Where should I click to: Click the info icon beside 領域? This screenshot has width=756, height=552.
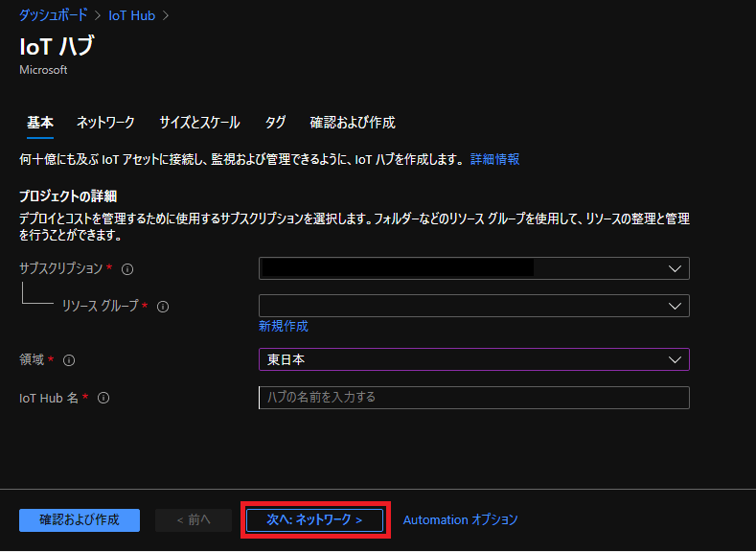(69, 360)
